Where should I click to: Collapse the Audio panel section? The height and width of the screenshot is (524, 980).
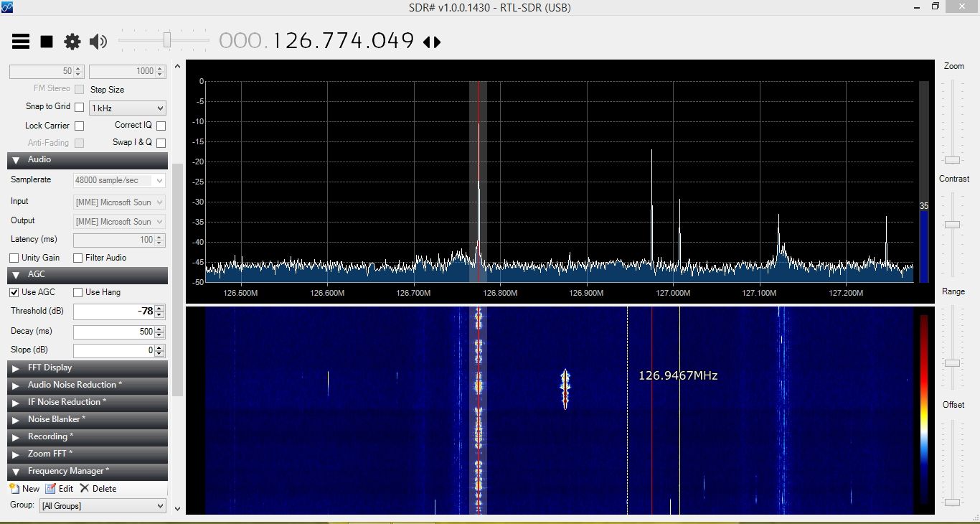coord(88,160)
